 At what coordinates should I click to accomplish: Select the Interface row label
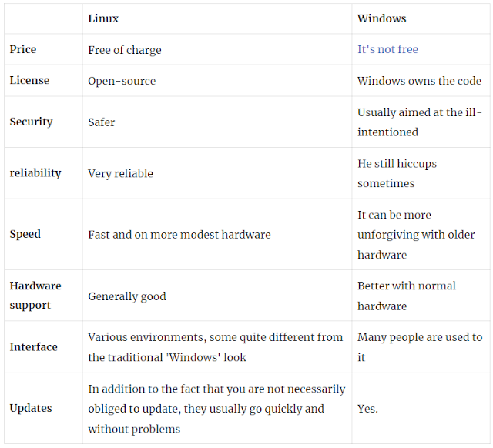[x=33, y=347]
